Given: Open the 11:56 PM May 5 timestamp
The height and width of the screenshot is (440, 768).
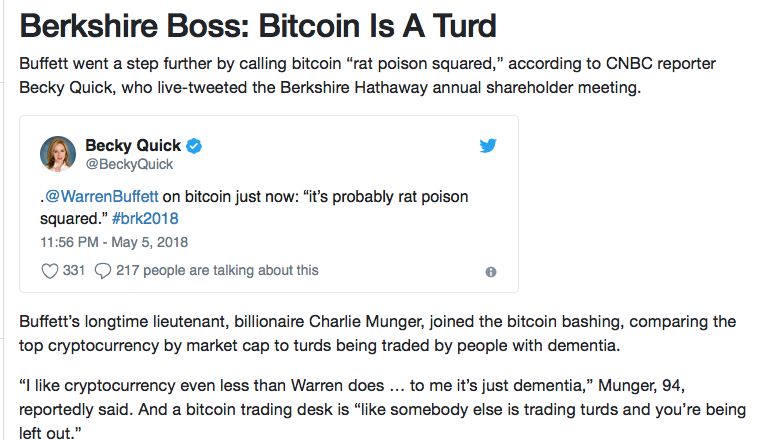Looking at the screenshot, I should (114, 242).
